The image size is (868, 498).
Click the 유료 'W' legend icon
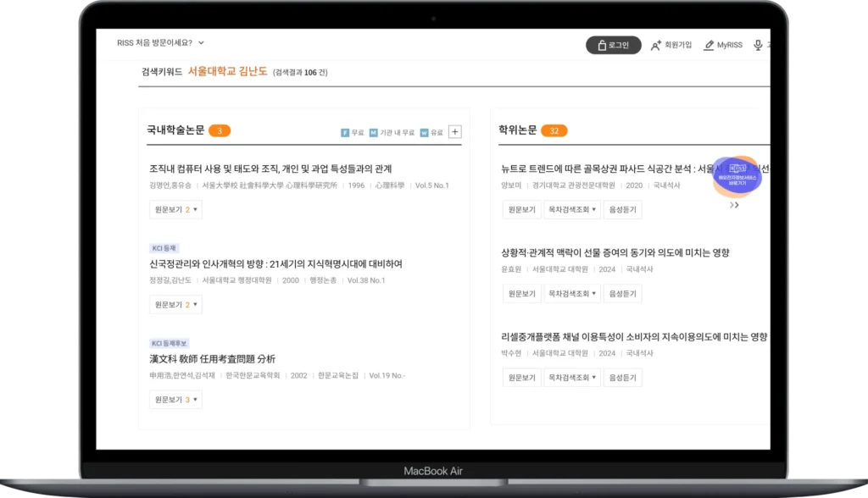[424, 133]
